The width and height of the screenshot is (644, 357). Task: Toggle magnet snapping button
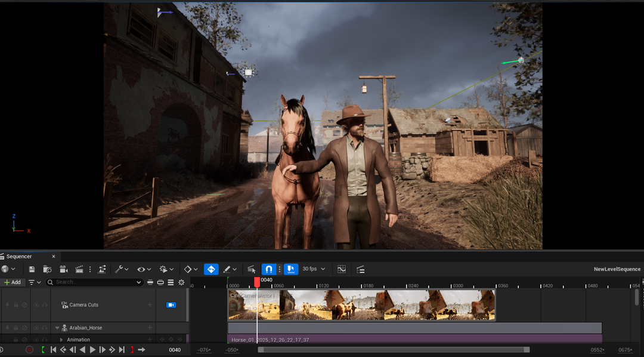pyautogui.click(x=268, y=269)
